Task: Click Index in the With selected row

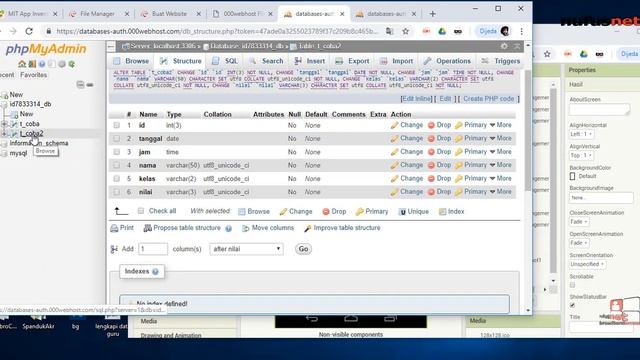Action: point(451,211)
